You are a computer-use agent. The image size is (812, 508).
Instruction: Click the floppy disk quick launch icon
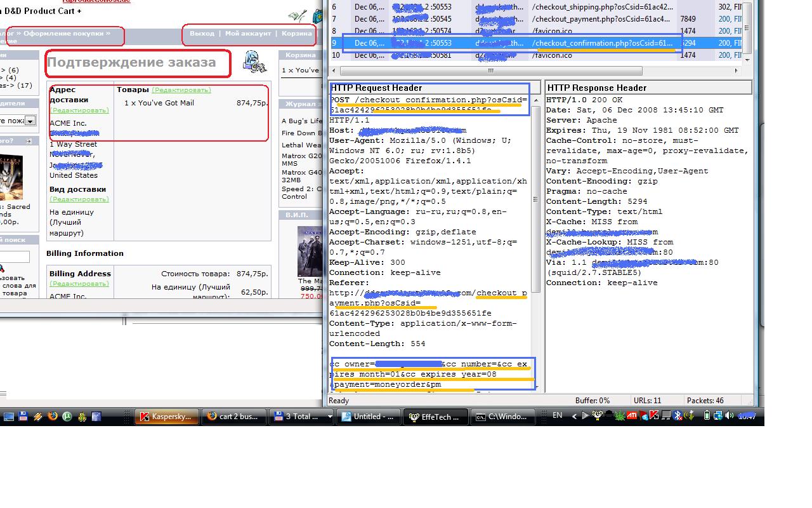coord(23,417)
